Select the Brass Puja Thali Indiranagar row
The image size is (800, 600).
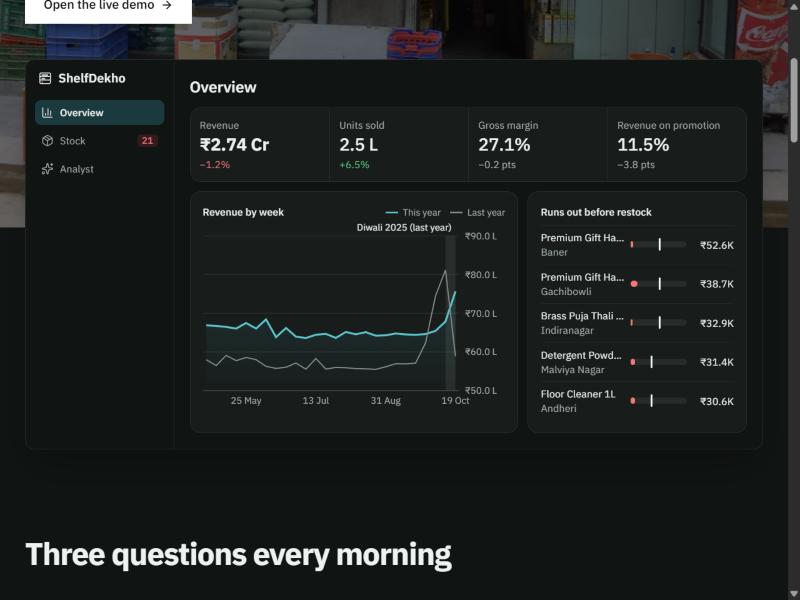(x=637, y=323)
